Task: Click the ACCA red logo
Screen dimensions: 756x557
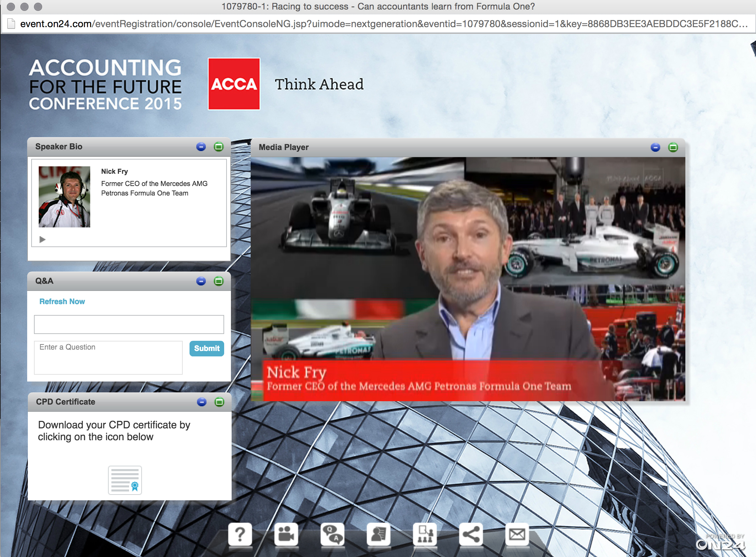Action: tap(234, 84)
